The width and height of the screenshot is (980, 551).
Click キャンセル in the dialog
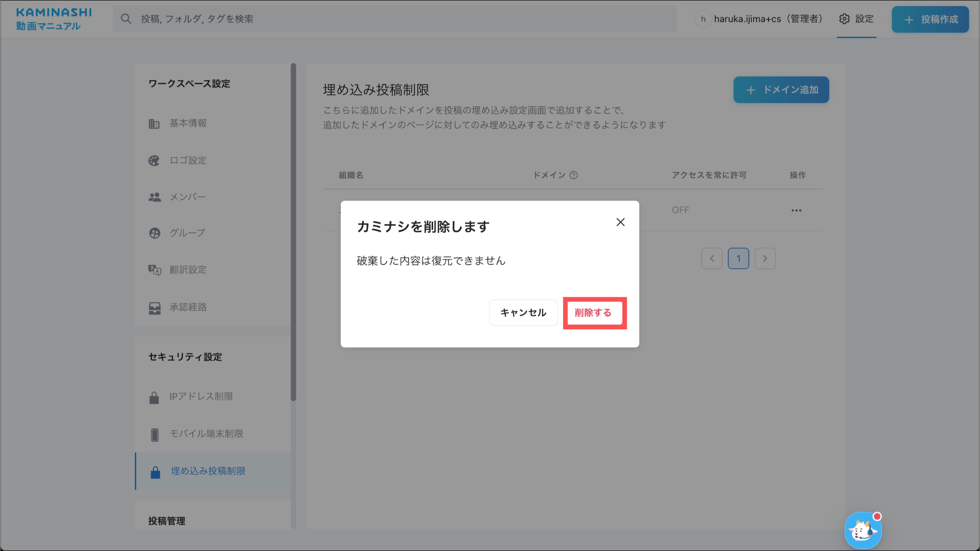[523, 313]
